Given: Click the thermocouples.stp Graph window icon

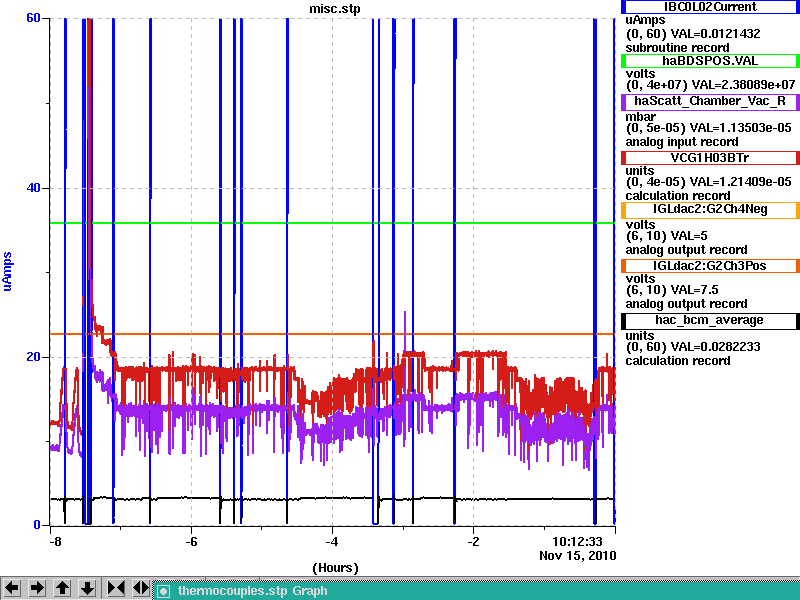Looking at the screenshot, I should [163, 591].
